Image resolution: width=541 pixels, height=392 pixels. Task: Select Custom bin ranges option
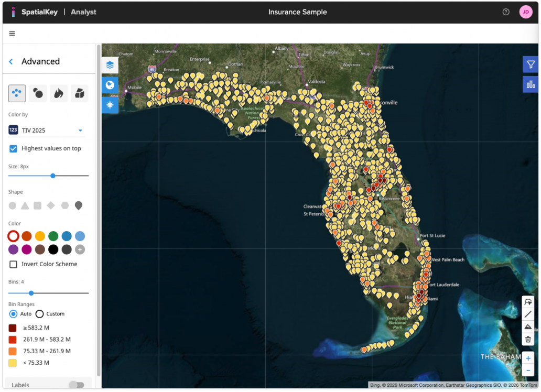coord(40,314)
